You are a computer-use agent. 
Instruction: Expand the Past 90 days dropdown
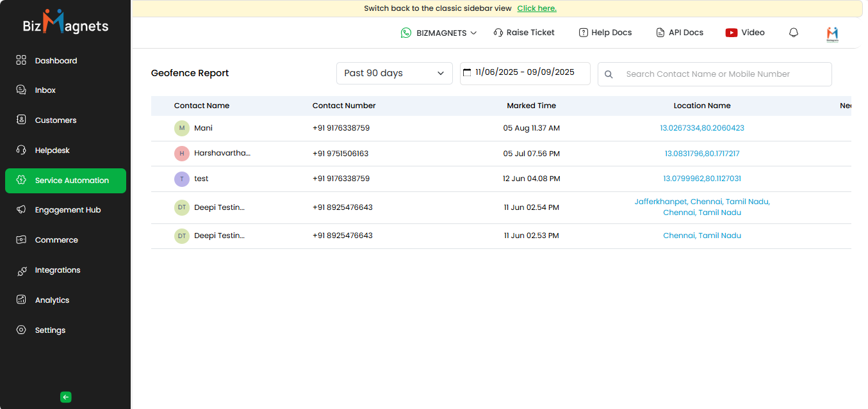[x=394, y=73]
